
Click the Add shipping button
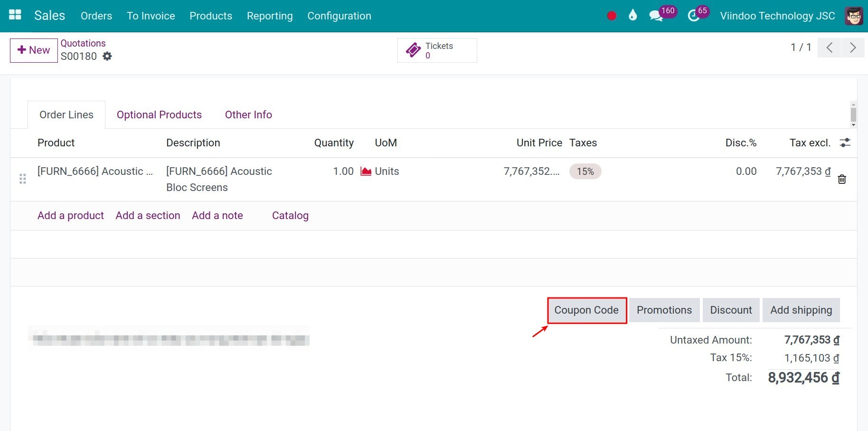[801, 310]
